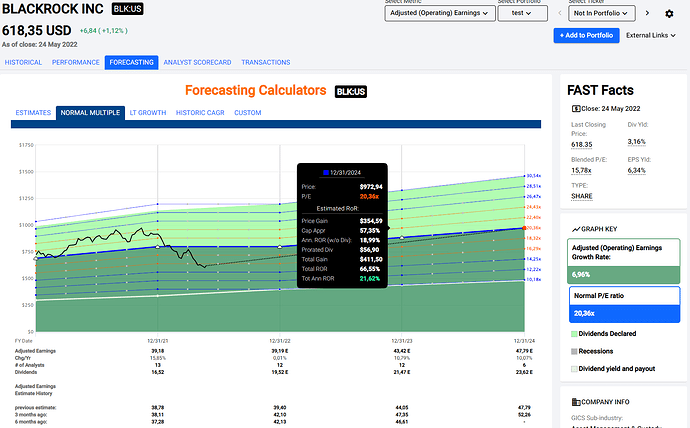Click the 20,36x blue P/E swatch
This screenshot has width=690, height=428.
(x=624, y=314)
